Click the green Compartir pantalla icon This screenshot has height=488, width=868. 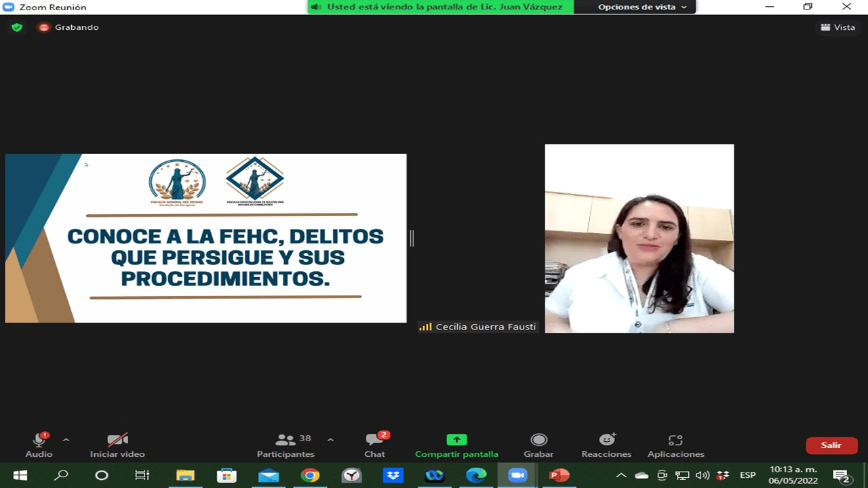coord(456,440)
